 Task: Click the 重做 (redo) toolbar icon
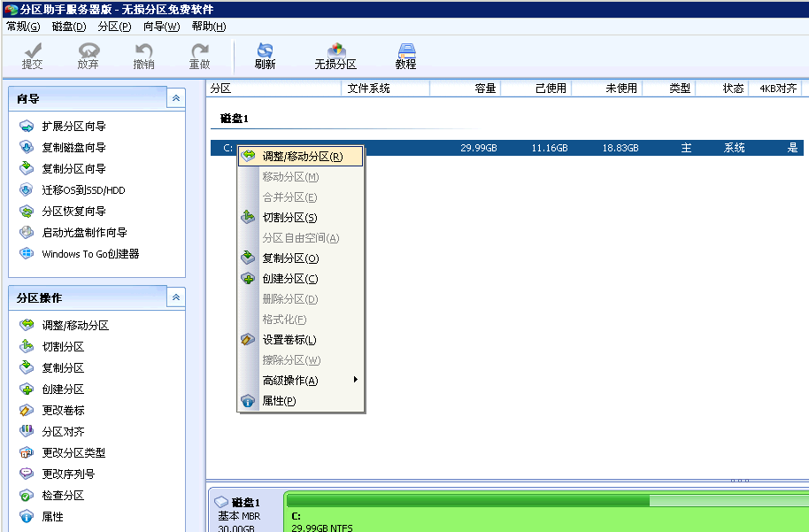click(x=200, y=56)
